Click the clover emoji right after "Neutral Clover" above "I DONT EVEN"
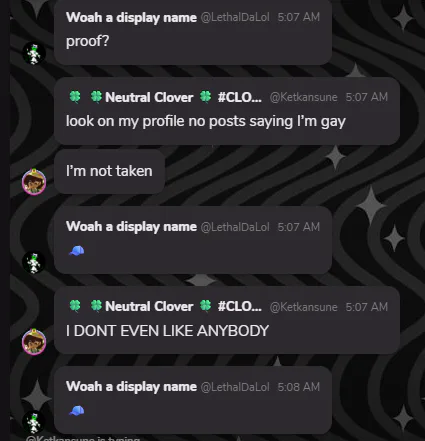 tap(205, 306)
